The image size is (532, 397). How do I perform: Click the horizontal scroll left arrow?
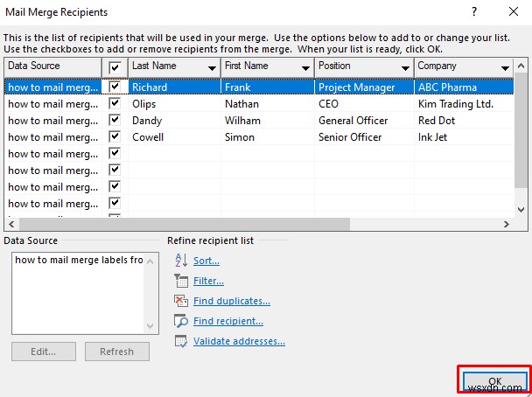tap(11, 224)
